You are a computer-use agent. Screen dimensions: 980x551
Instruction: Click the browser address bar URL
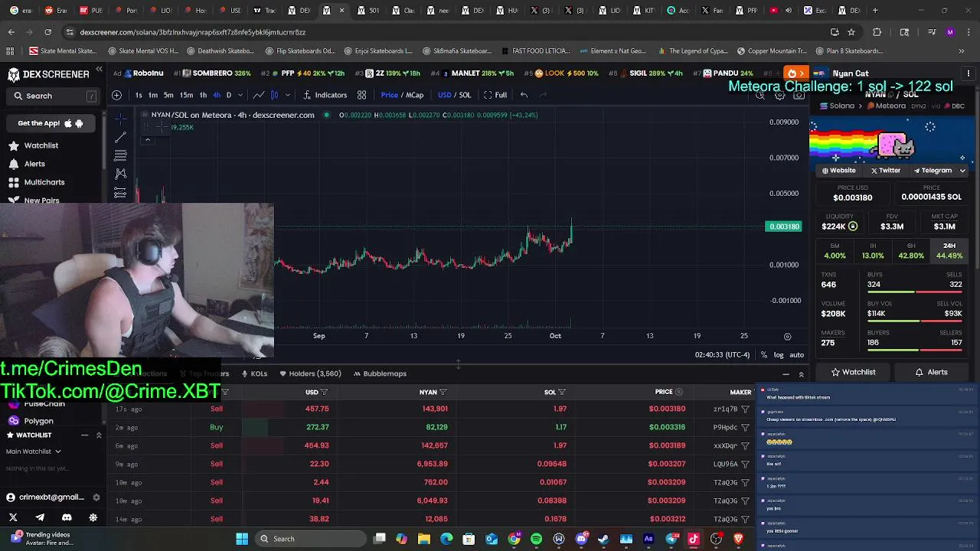coord(193,32)
